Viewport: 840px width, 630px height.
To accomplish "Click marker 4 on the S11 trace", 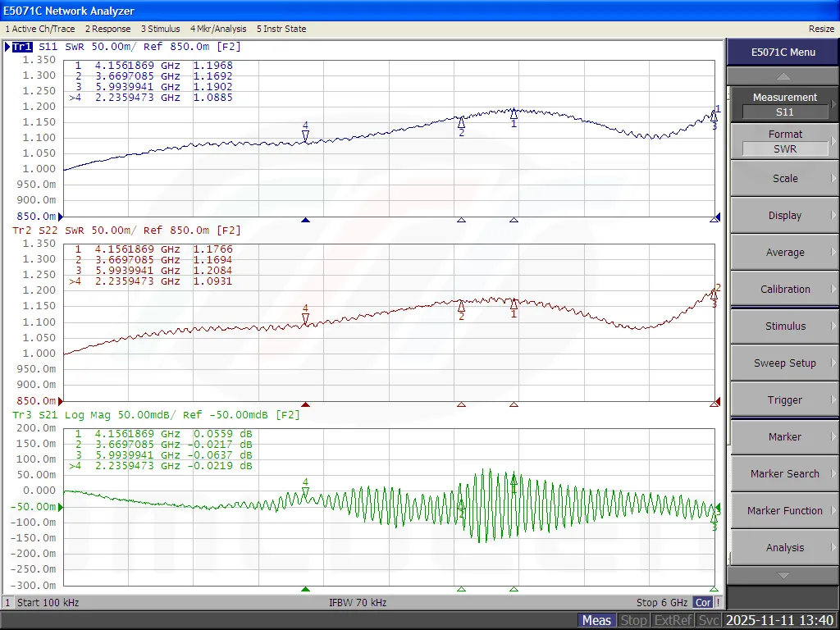I will (x=306, y=136).
